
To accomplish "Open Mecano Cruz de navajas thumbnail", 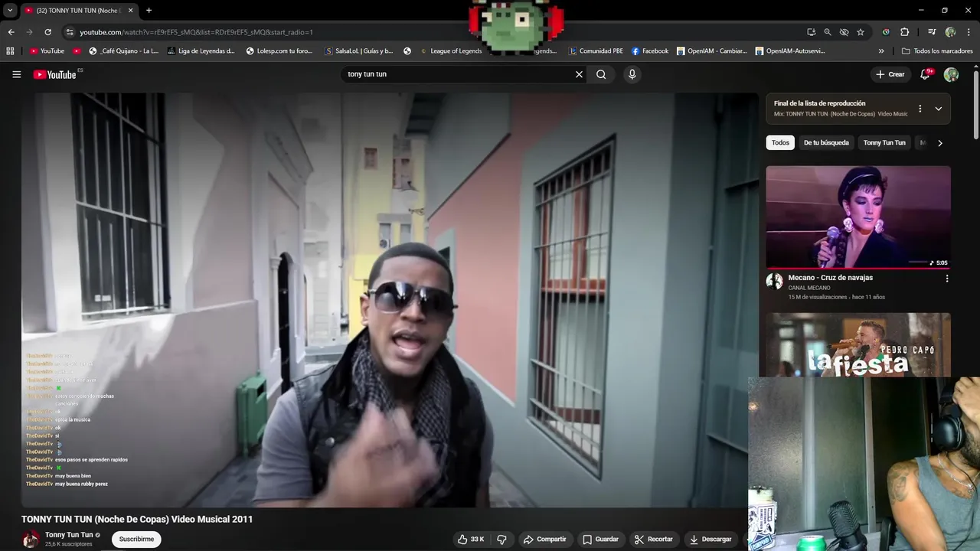I will pyautogui.click(x=858, y=217).
